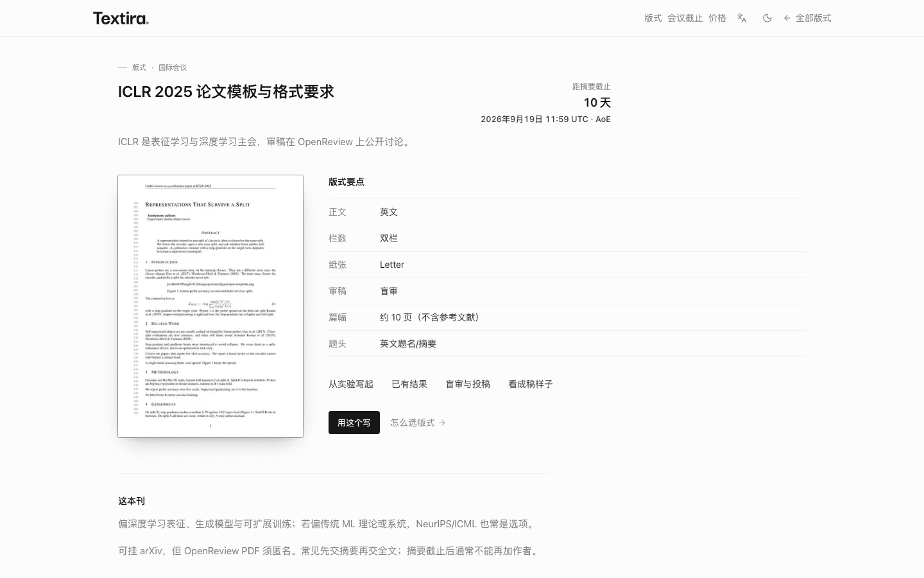Image resolution: width=924 pixels, height=578 pixels.
Task: Open the 怎么选版式 link
Action: (x=418, y=423)
